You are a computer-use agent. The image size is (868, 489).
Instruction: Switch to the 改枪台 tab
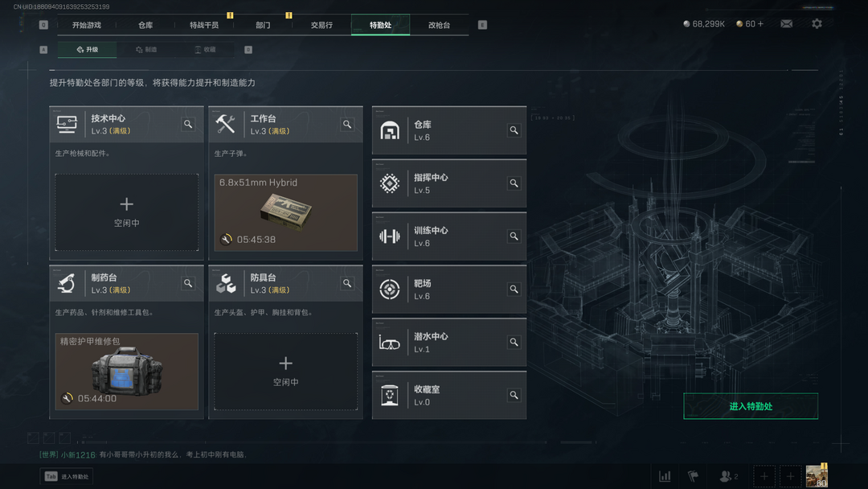click(439, 25)
